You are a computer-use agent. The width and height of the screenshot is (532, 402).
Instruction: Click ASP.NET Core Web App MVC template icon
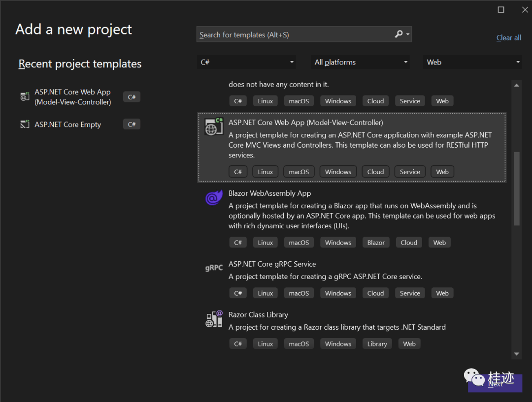coord(214,127)
